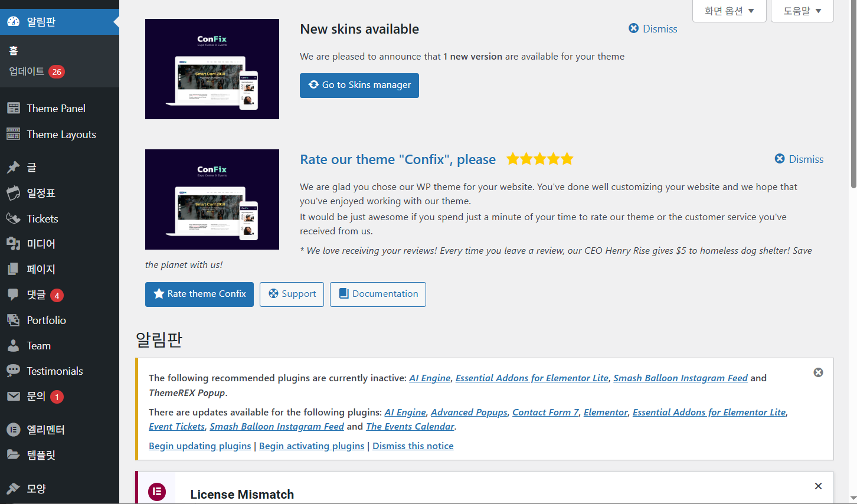The image size is (857, 504).
Task: Click the Support button
Action: 292,294
